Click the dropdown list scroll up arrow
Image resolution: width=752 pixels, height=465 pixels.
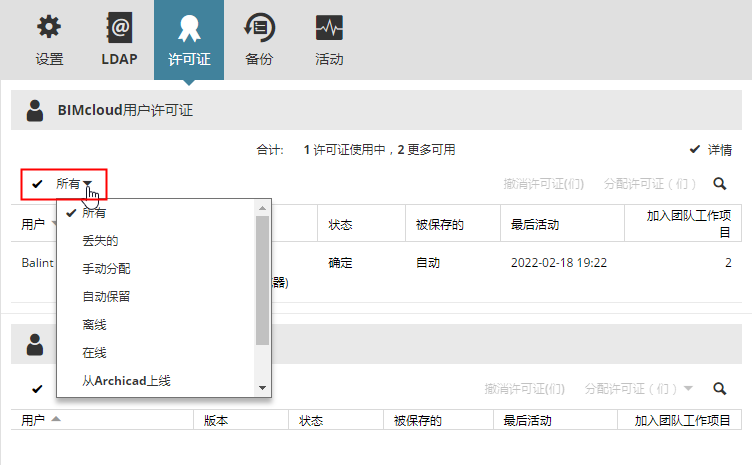pos(262,208)
